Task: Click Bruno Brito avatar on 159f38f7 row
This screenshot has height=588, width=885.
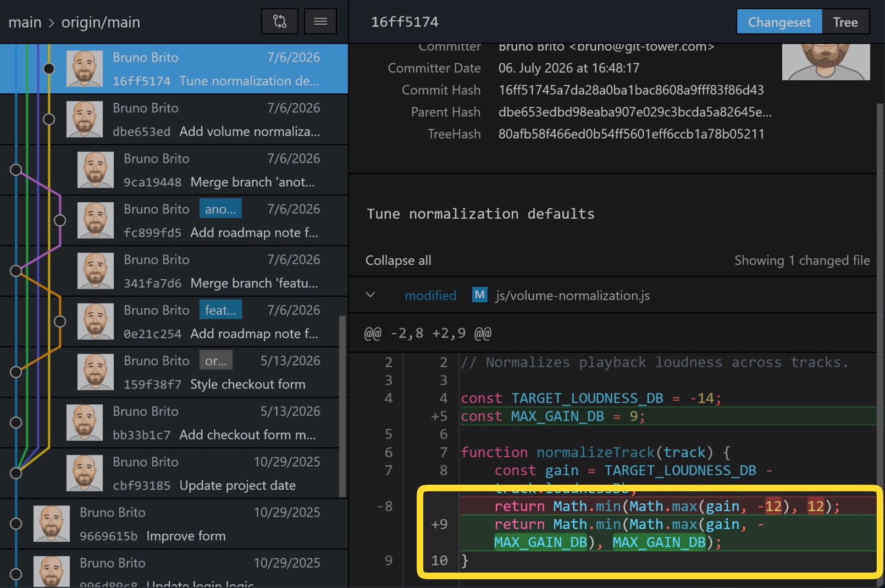Action: click(x=96, y=372)
